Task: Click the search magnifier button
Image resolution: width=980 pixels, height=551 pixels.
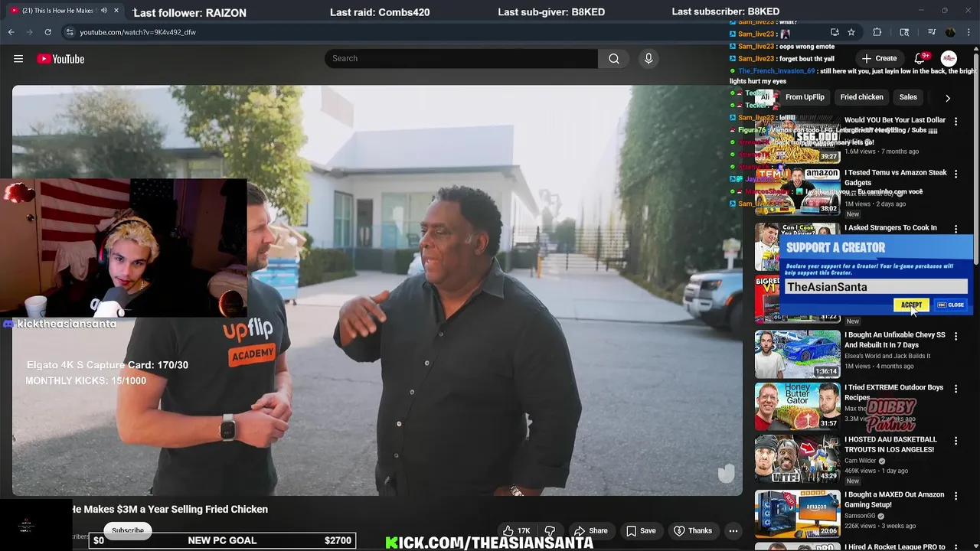Action: [614, 59]
